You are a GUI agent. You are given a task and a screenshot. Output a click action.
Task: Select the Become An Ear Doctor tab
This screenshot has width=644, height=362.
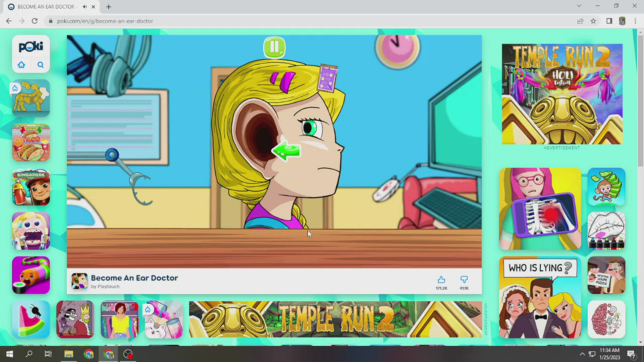[x=45, y=7]
